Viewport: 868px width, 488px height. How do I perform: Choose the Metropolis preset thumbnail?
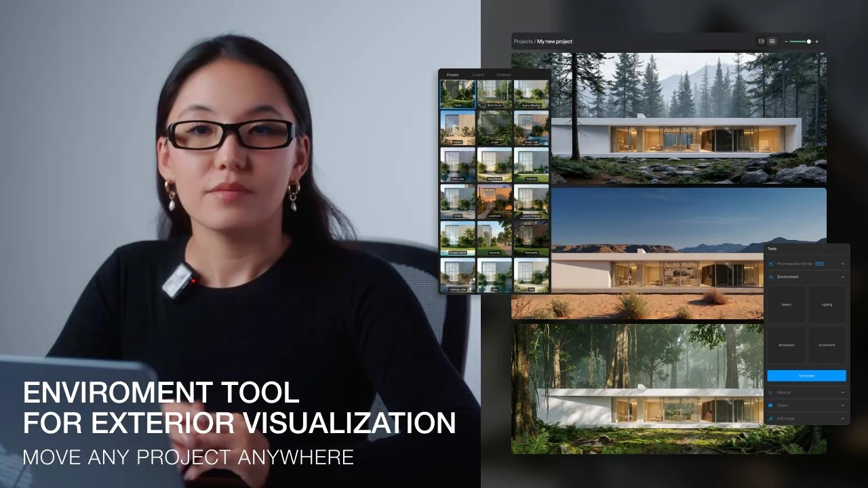pos(531,238)
